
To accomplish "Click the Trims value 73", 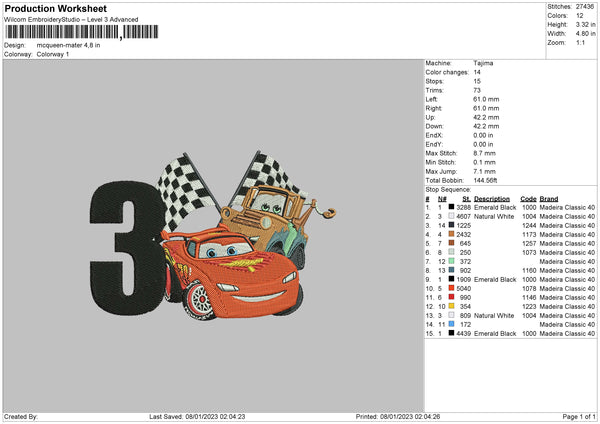I will coord(477,90).
